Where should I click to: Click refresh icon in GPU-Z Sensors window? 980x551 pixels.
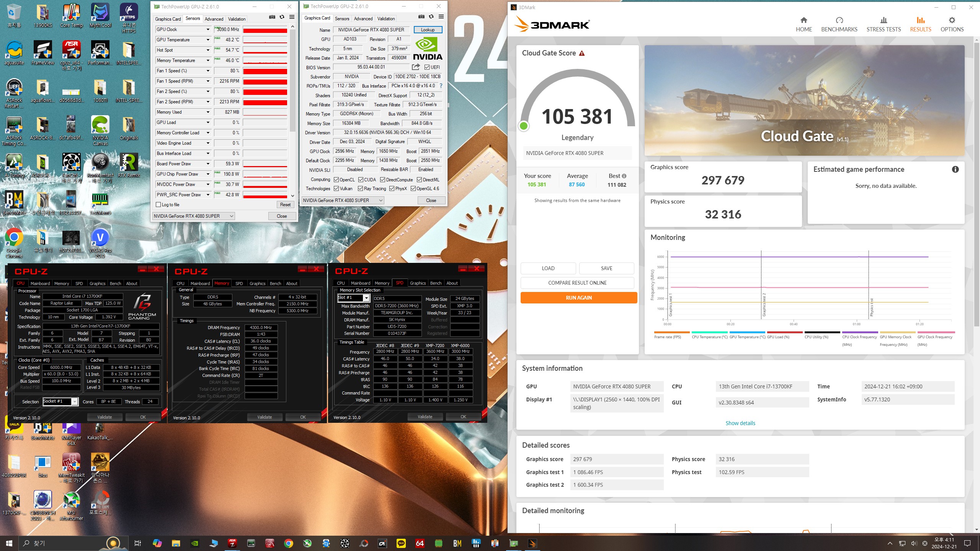pos(282,17)
